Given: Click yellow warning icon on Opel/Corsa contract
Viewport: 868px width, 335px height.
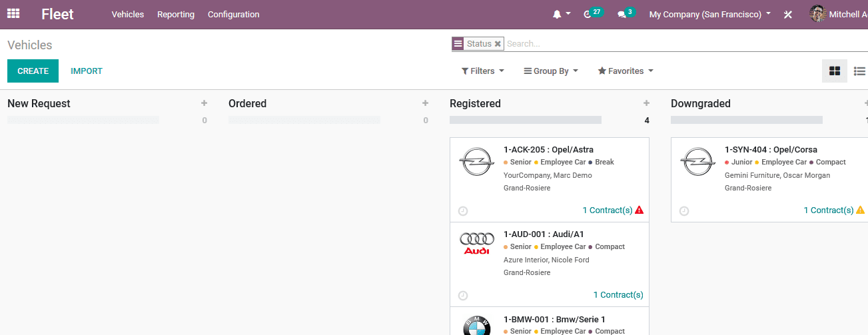Looking at the screenshot, I should (x=860, y=210).
